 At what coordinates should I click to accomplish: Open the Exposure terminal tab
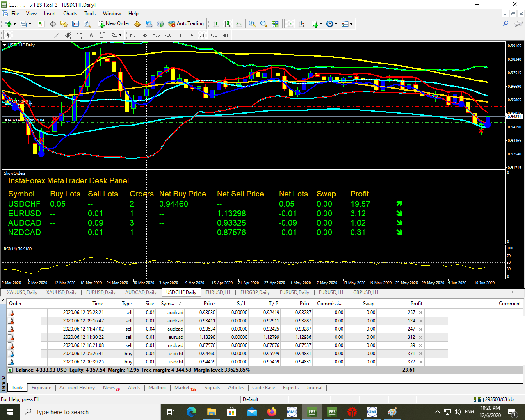pyautogui.click(x=41, y=388)
